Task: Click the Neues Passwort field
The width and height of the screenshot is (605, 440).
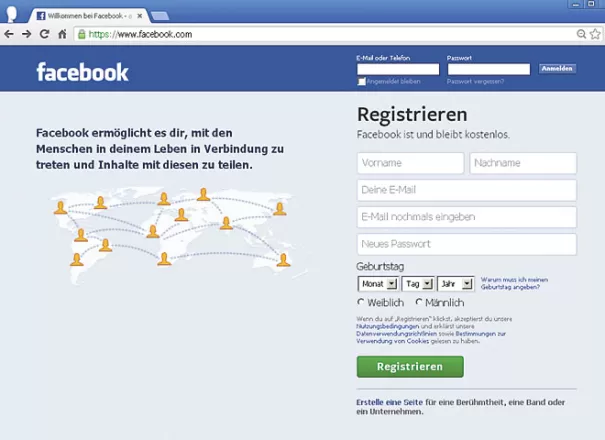Action: click(467, 244)
